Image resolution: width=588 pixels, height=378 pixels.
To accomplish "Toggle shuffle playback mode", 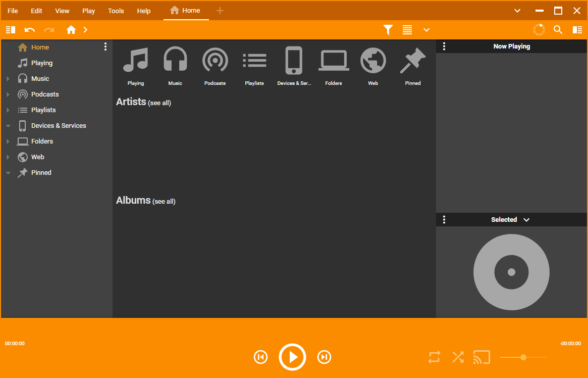I will pos(458,357).
